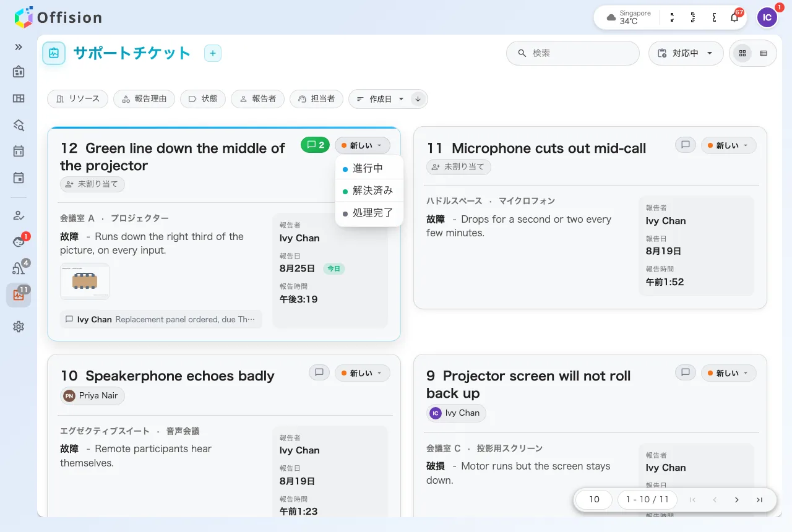This screenshot has height=532, width=792.
Task: Filter by リソース
Action: click(x=78, y=99)
